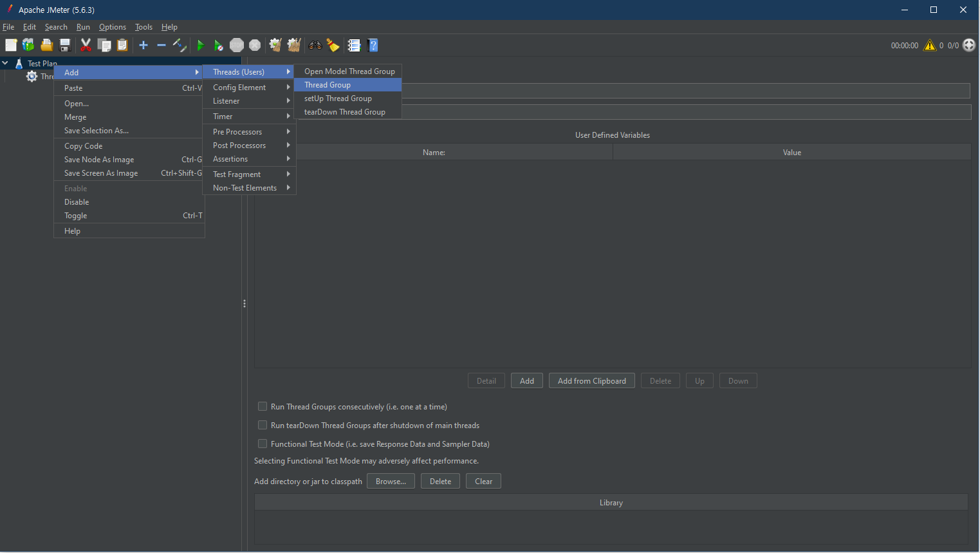Expand Config Element submenu
The width and height of the screenshot is (980, 553).
coord(250,88)
